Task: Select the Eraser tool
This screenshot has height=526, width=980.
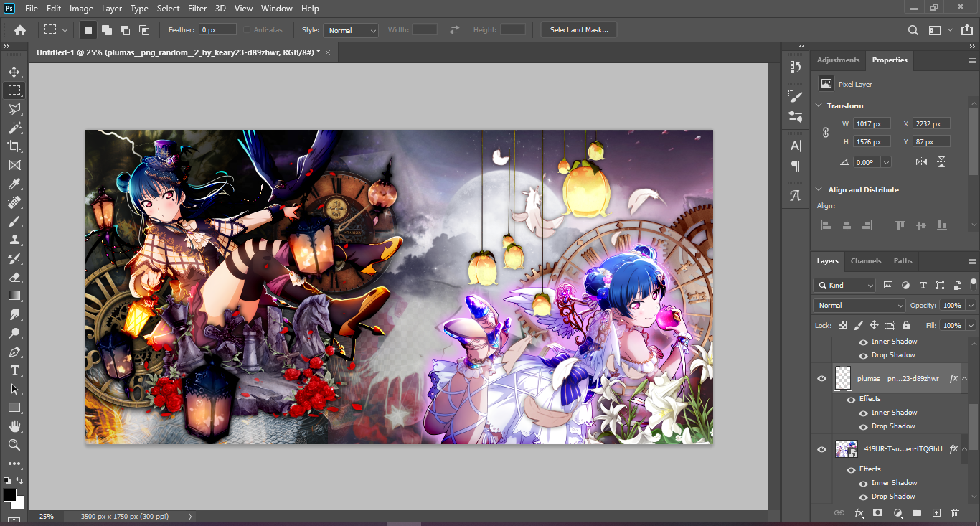Action: (x=14, y=277)
